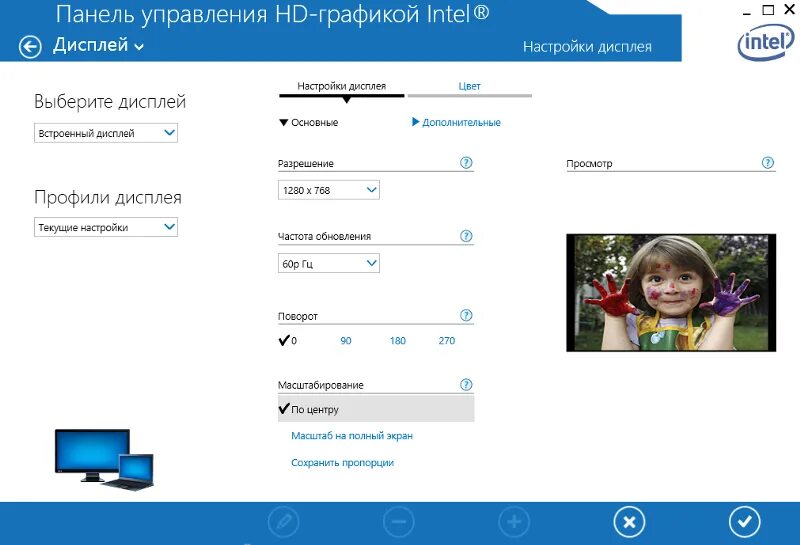
Task: Select Масштаб на полный экран option
Action: [352, 436]
